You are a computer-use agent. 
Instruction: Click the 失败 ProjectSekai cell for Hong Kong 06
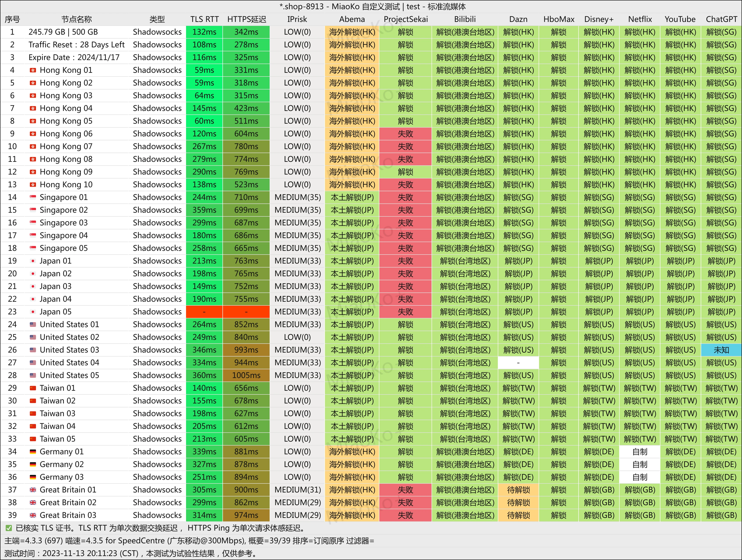[x=405, y=134]
